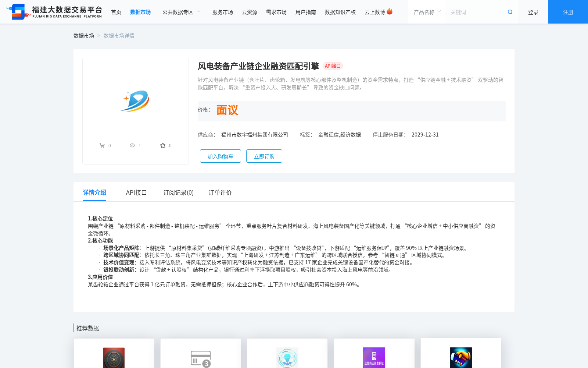
Task: Click the 跨区域协同匹配 bullet label
Action: (121, 255)
